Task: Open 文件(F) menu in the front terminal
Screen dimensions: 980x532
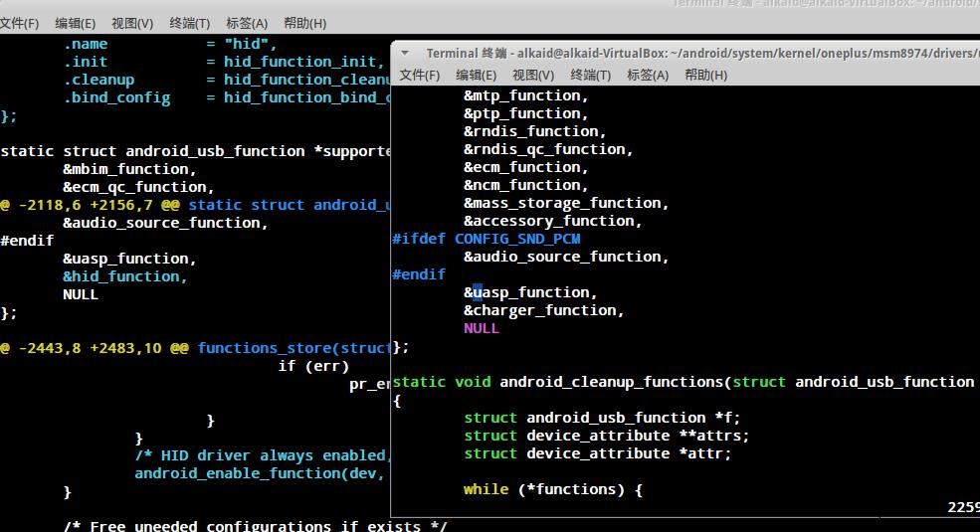Action: (x=419, y=75)
